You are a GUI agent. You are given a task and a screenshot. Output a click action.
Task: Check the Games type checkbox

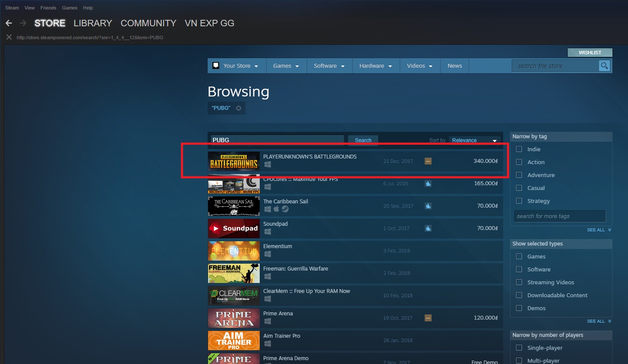(519, 256)
